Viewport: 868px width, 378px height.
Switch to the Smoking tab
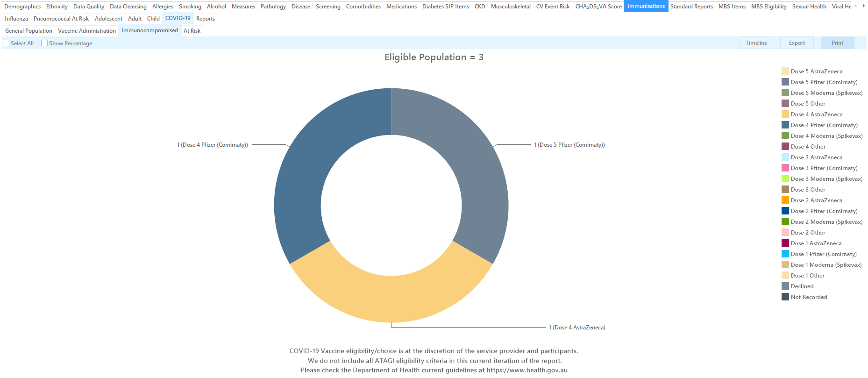(x=190, y=7)
